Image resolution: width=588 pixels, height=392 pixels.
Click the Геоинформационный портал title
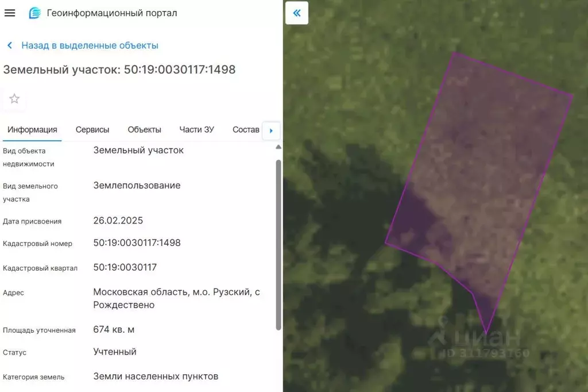112,13
